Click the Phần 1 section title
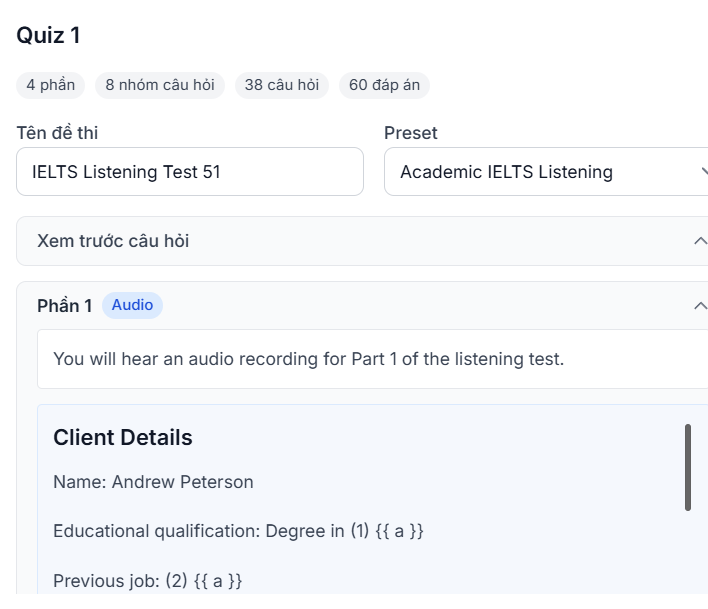This screenshot has width=708, height=609. tap(65, 306)
